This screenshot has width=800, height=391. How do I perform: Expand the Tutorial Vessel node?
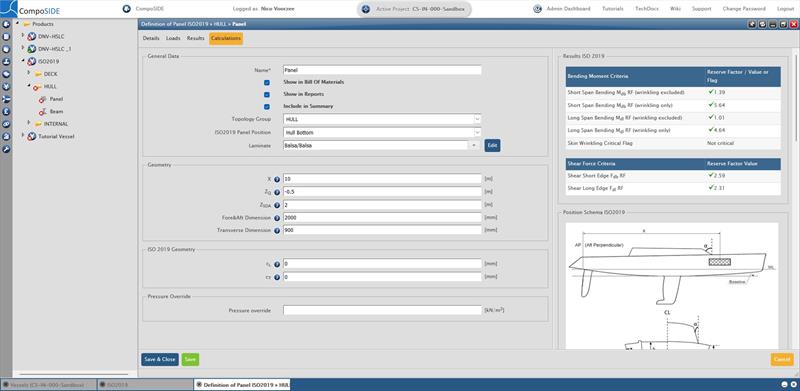coord(23,136)
